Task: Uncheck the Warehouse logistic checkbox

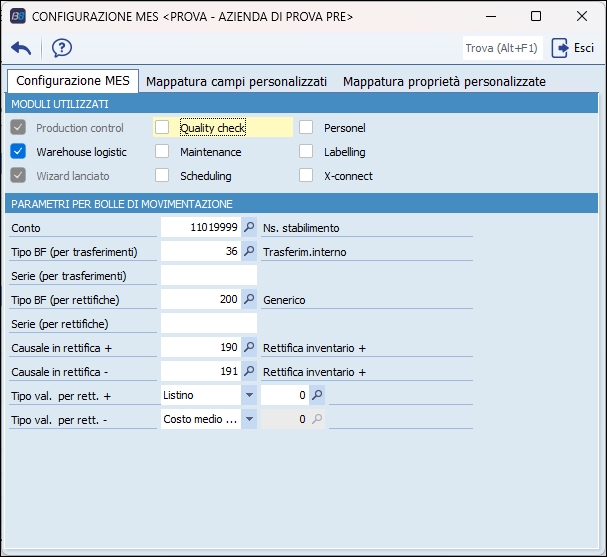Action: (x=18, y=152)
